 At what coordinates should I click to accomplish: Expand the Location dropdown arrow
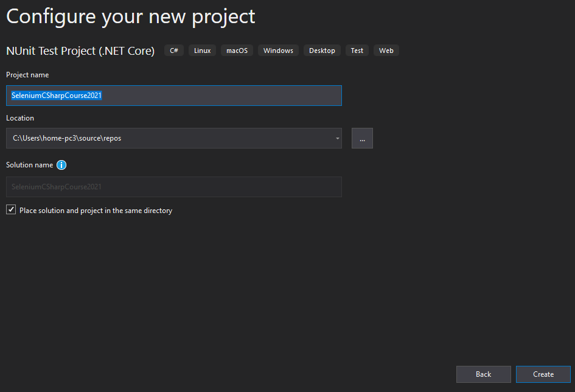point(337,138)
